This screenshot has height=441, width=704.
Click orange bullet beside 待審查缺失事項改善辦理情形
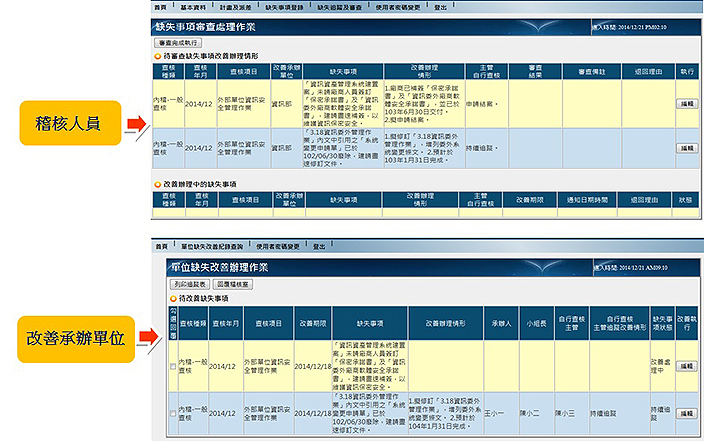tap(157, 57)
